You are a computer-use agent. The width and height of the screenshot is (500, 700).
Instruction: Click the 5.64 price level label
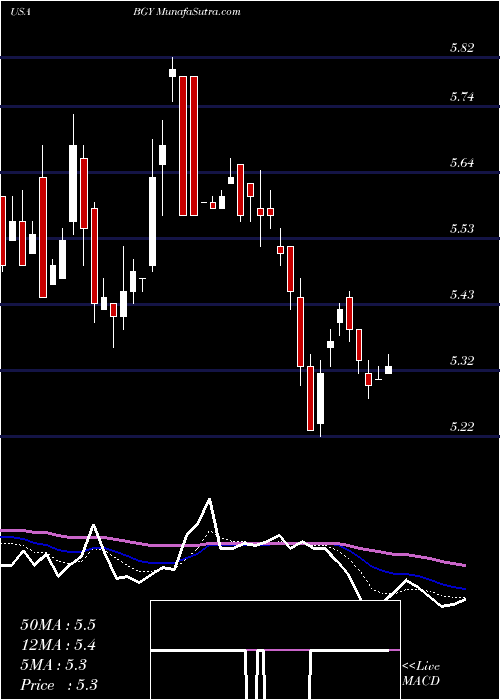pos(462,163)
